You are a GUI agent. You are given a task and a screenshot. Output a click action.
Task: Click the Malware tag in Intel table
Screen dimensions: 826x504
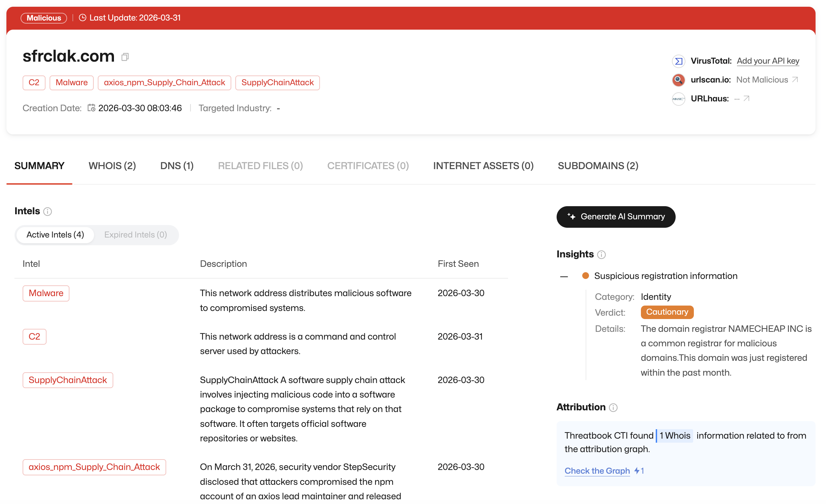46,293
